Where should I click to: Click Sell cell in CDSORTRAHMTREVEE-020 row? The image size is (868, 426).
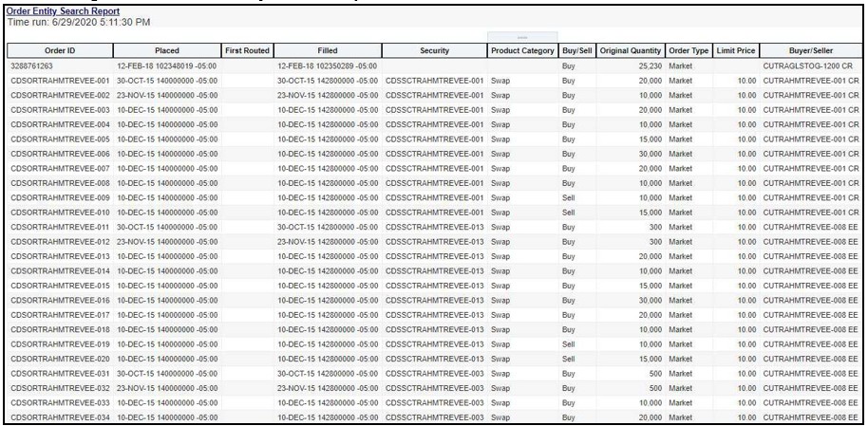tap(568, 359)
